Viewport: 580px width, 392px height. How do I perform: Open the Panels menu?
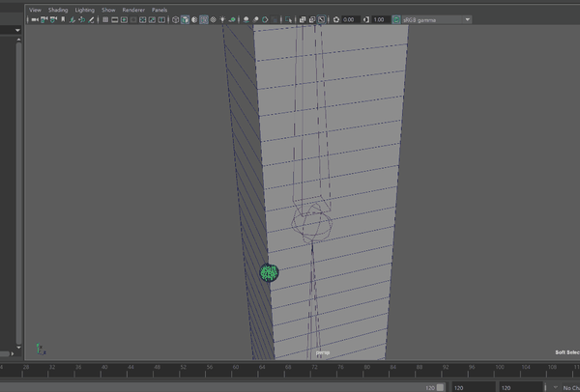[x=159, y=10]
